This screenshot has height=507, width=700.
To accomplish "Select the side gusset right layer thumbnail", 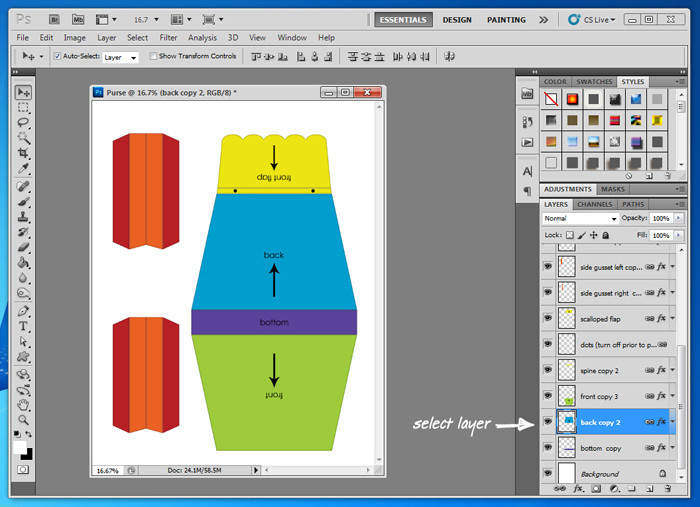I will coord(567,292).
